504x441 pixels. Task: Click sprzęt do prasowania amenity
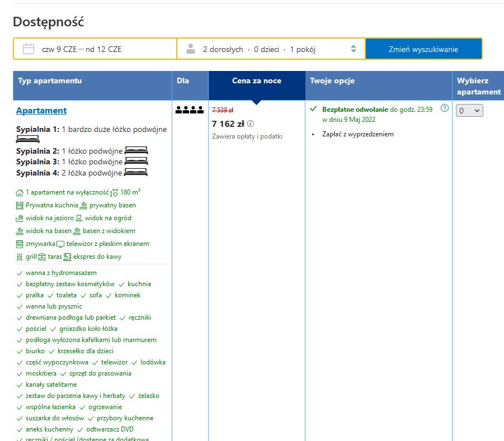100,373
